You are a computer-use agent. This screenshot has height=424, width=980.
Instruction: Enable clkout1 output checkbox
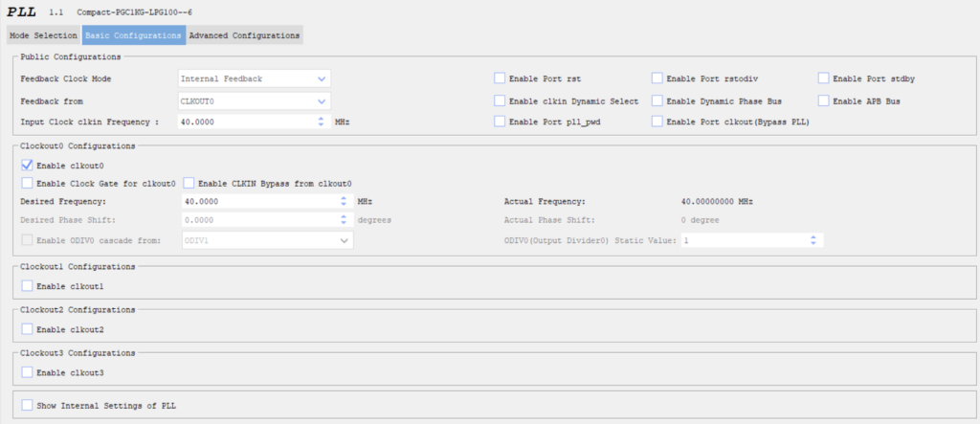pyautogui.click(x=27, y=286)
